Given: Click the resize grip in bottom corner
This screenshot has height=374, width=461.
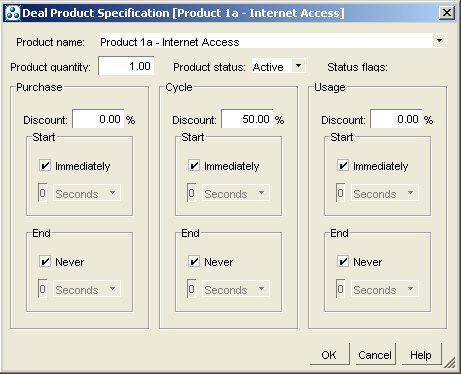Looking at the screenshot, I should [450, 363].
